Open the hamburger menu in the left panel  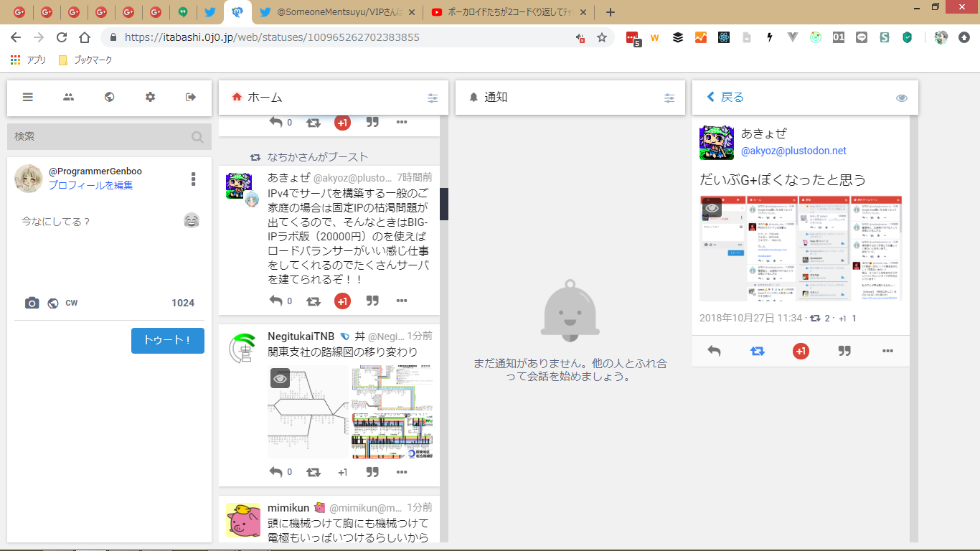coord(28,97)
